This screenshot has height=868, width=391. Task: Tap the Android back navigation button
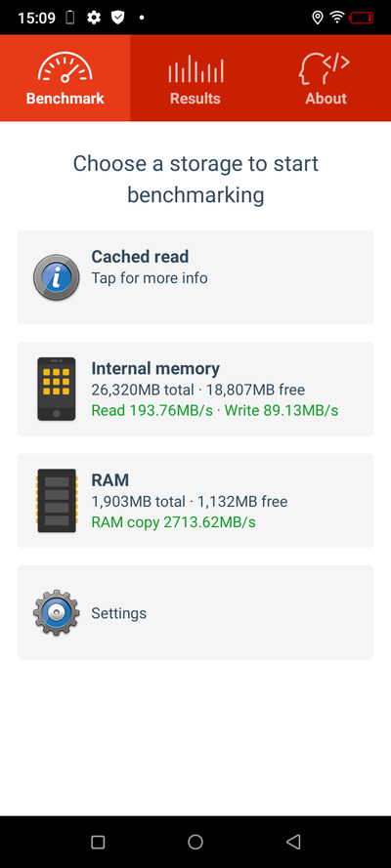tap(293, 842)
